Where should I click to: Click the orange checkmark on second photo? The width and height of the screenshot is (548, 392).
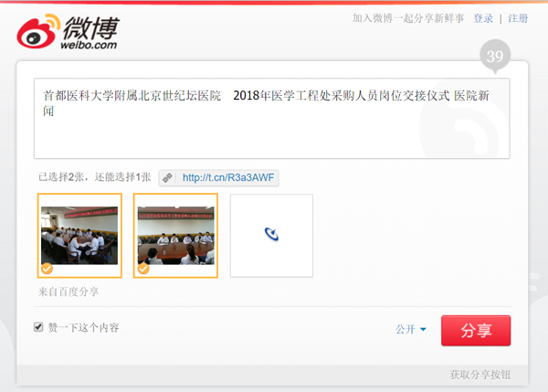click(143, 269)
